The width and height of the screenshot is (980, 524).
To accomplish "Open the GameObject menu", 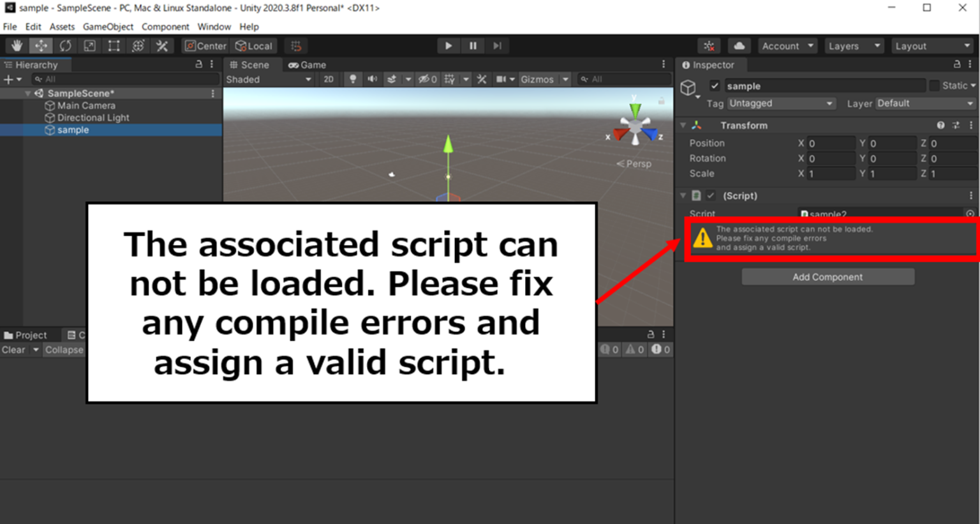I will coord(108,27).
